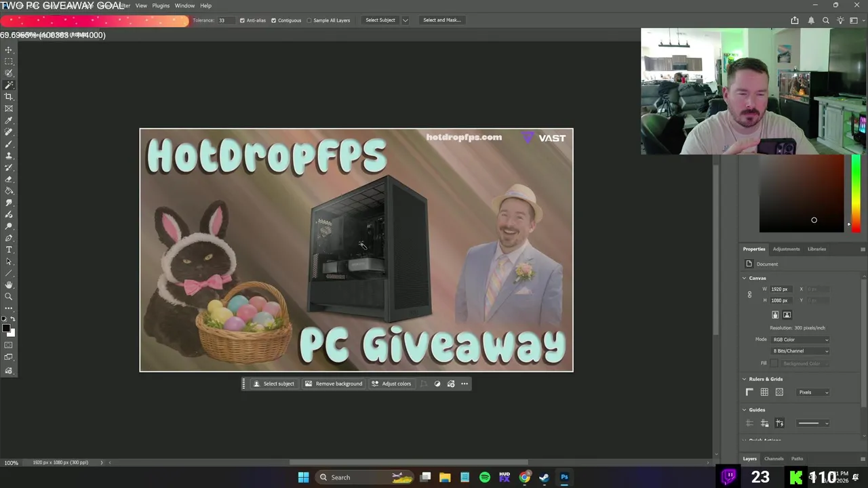
Task: Select the Frame tool
Action: click(9, 108)
